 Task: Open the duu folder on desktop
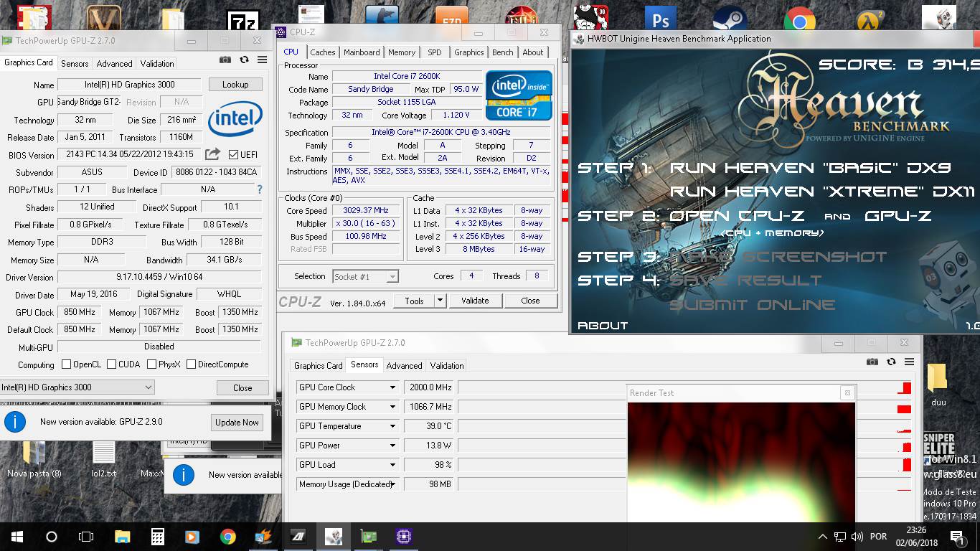[x=938, y=385]
